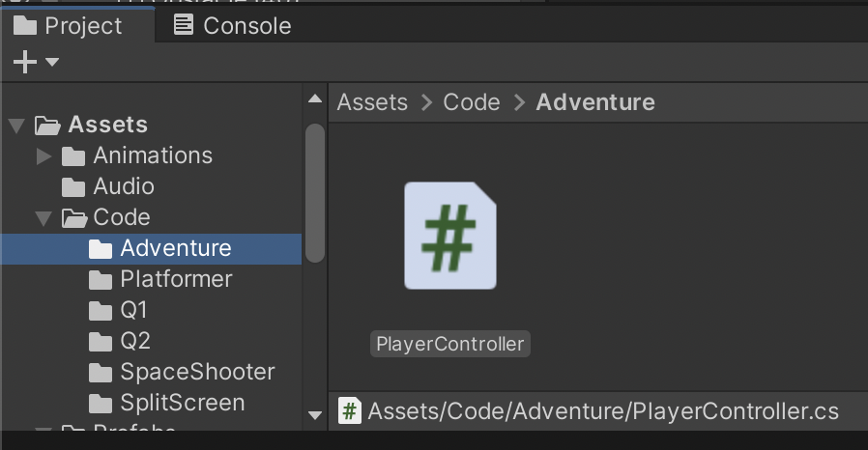Click the Q1 folder icon
868x450 pixels.
(101, 311)
